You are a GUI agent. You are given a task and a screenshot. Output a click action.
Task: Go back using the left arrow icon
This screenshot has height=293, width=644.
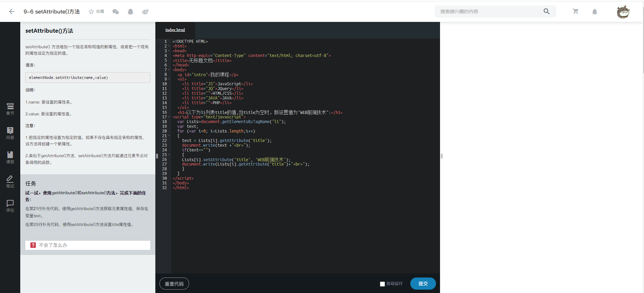(x=12, y=11)
